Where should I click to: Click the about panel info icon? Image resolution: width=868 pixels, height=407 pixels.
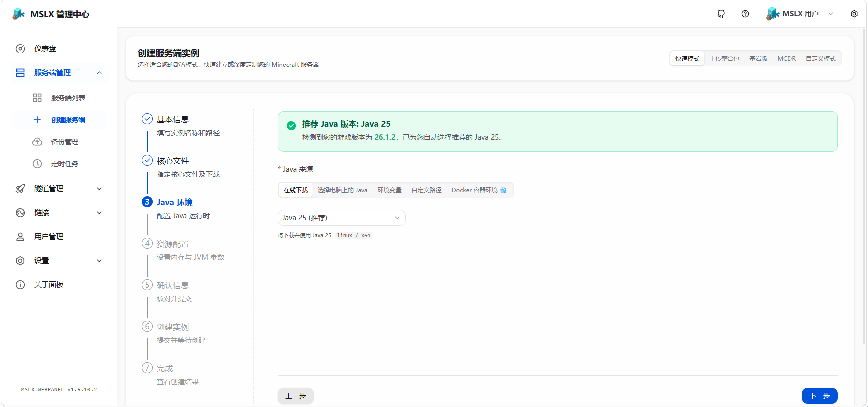point(20,285)
